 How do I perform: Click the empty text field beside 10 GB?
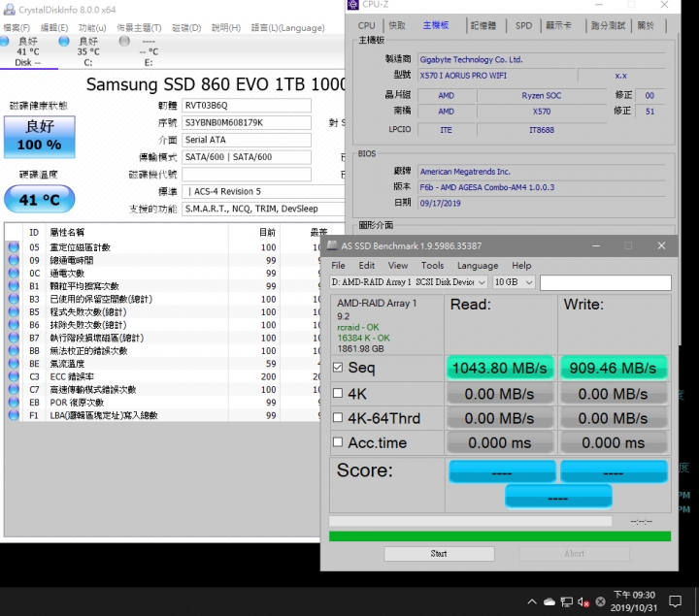pyautogui.click(x=606, y=282)
